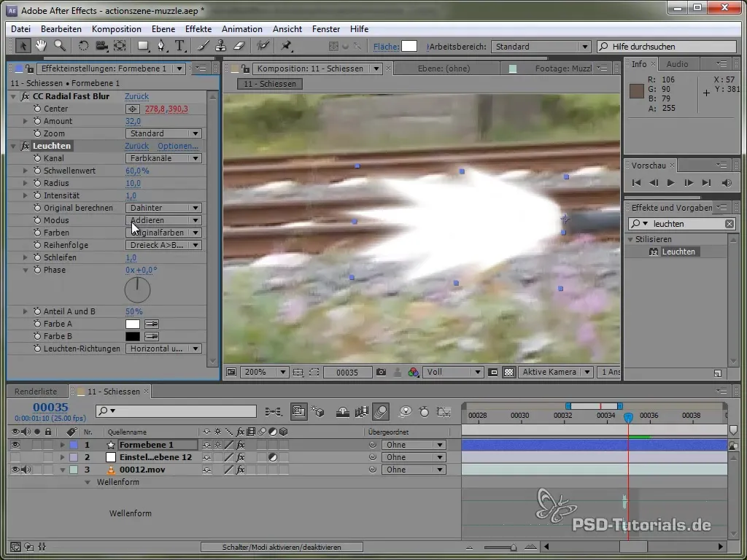Open the Datei menu
Viewport: 747px width, 560px height.
[x=20, y=29]
